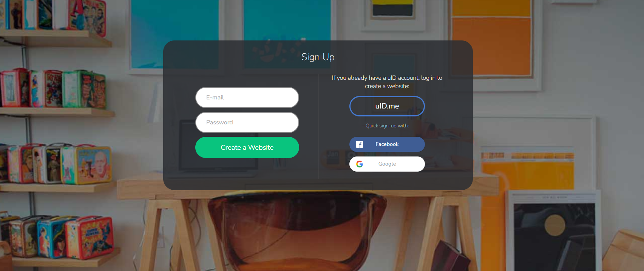Log in with the uID.me button
644x271 pixels.
(387, 106)
